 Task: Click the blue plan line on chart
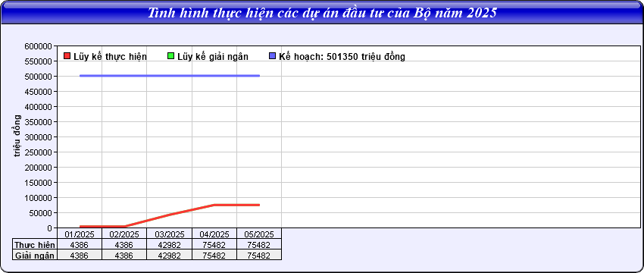click(x=169, y=76)
